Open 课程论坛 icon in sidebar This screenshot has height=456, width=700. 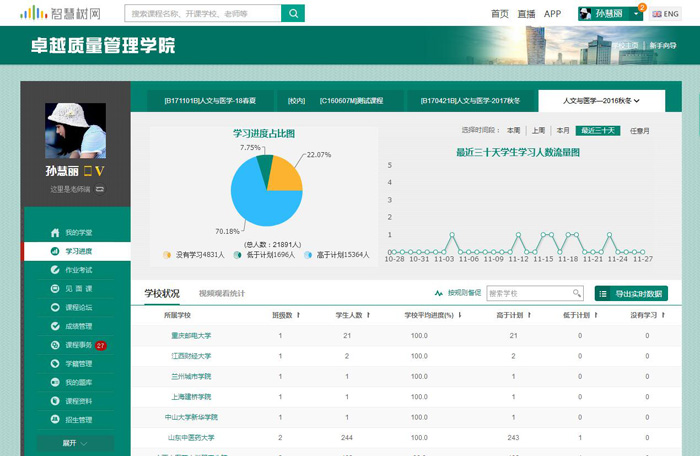pos(57,307)
